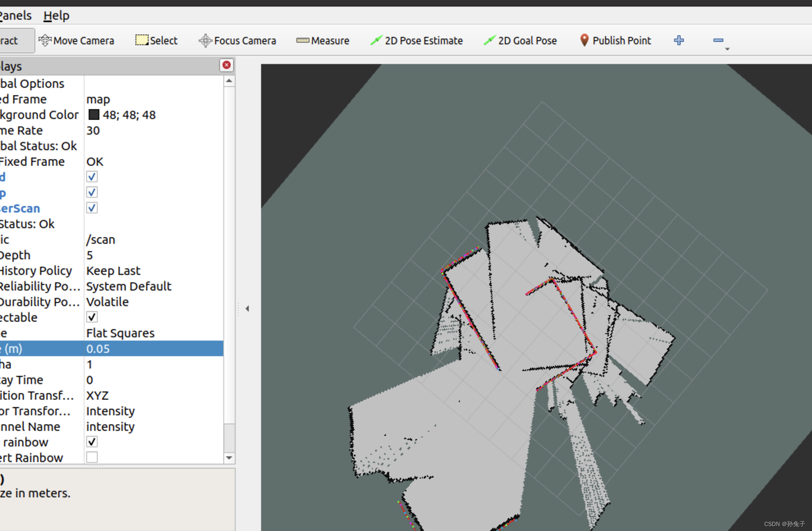Activate the Select tool
Viewport: 812px width, 531px height.
click(x=156, y=41)
